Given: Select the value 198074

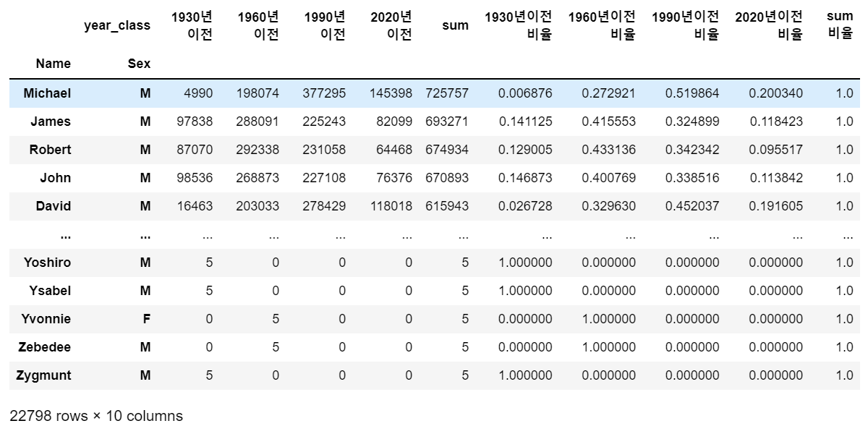Looking at the screenshot, I should pyautogui.click(x=258, y=93).
